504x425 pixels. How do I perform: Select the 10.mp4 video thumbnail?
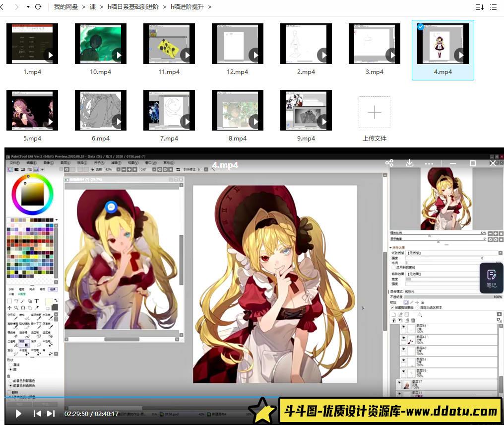tap(101, 44)
